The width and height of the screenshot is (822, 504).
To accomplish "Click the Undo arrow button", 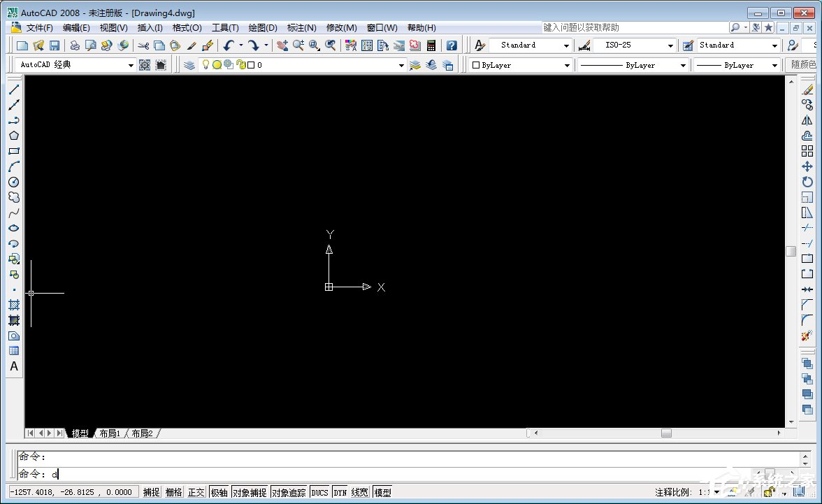I will pyautogui.click(x=227, y=44).
